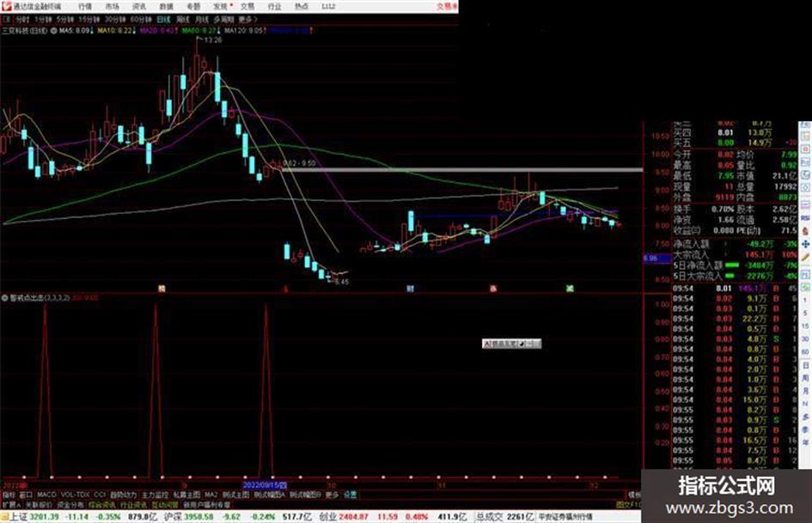This screenshot has width=812, height=523.
Task: Click the floating mini toolbar on chart
Action: click(x=511, y=344)
